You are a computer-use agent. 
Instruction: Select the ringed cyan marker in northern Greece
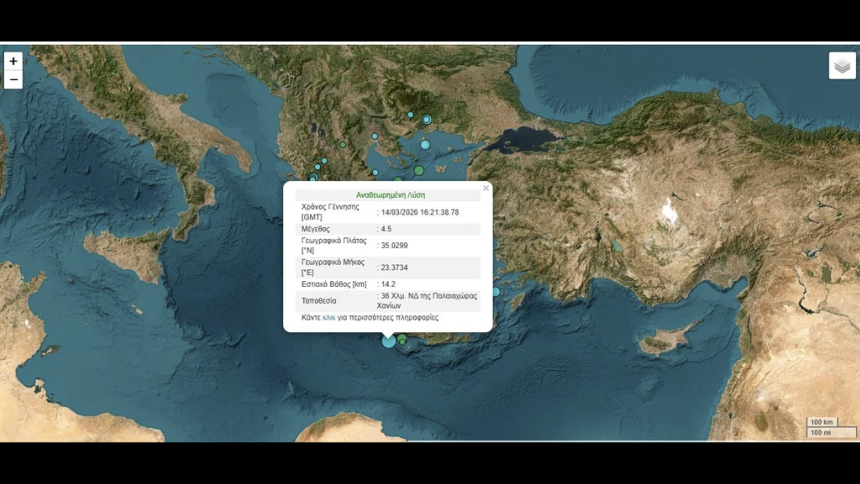coord(426,120)
